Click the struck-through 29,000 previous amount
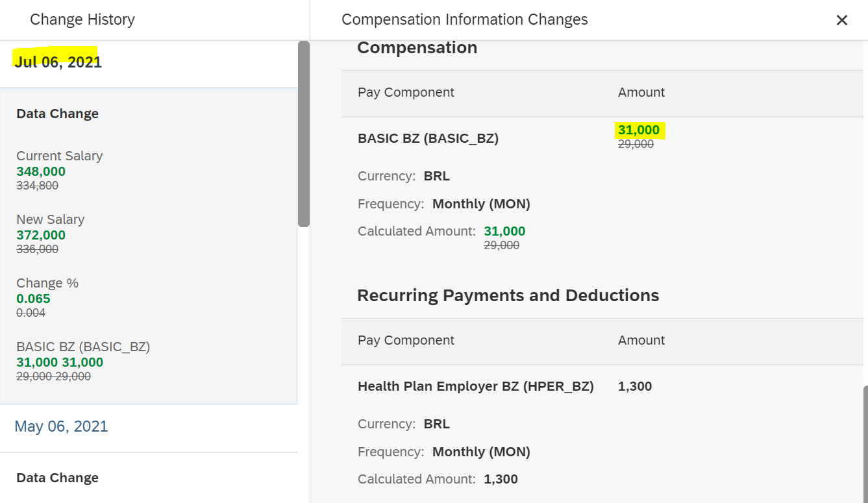The image size is (868, 503). (636, 144)
